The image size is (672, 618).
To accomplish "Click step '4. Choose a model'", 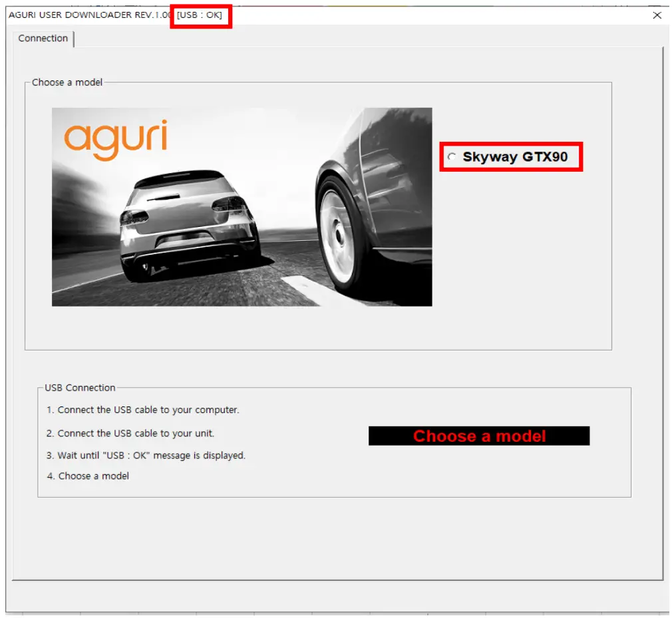I will (88, 476).
